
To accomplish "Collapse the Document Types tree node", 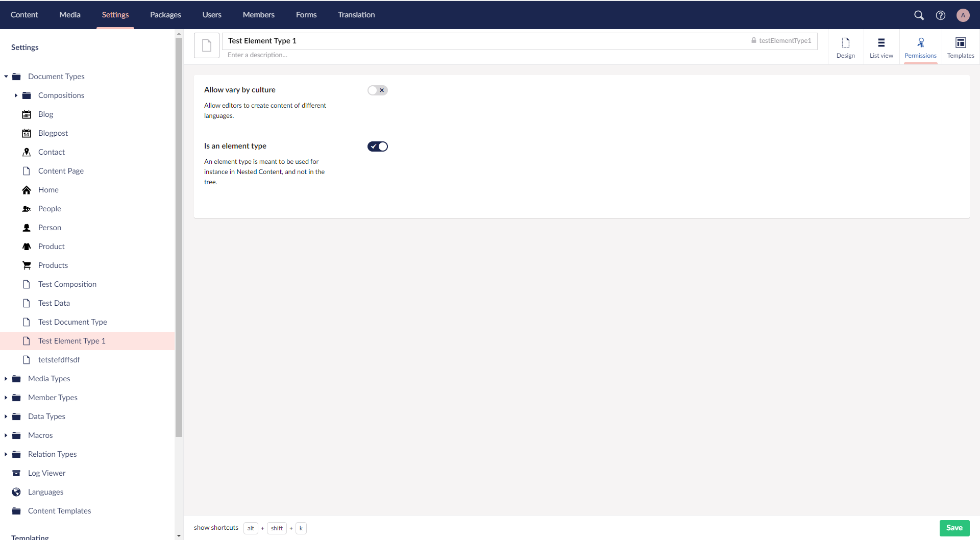I will point(6,77).
